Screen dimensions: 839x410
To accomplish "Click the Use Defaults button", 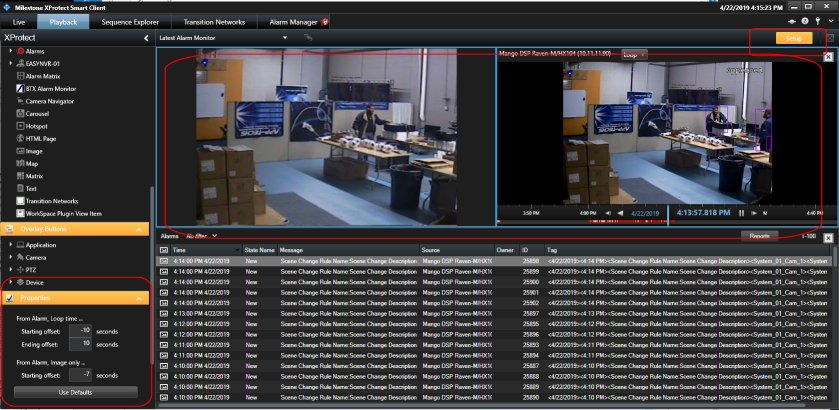I will pos(75,392).
